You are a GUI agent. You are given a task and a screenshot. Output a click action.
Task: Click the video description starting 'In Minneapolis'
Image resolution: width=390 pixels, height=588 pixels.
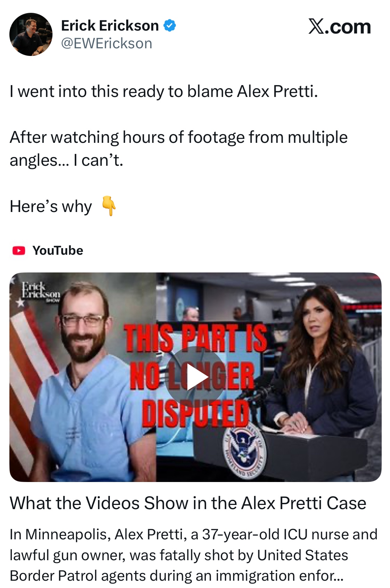pyautogui.click(x=194, y=555)
